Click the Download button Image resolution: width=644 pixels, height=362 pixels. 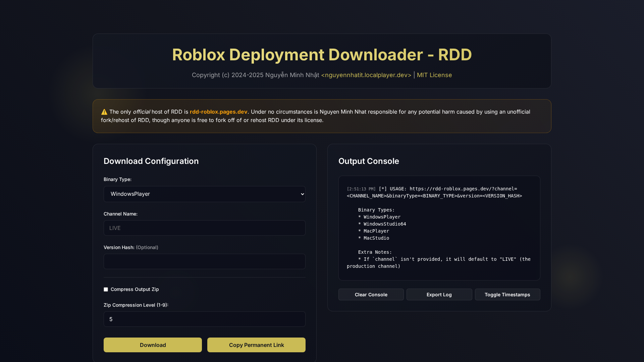[153, 345]
